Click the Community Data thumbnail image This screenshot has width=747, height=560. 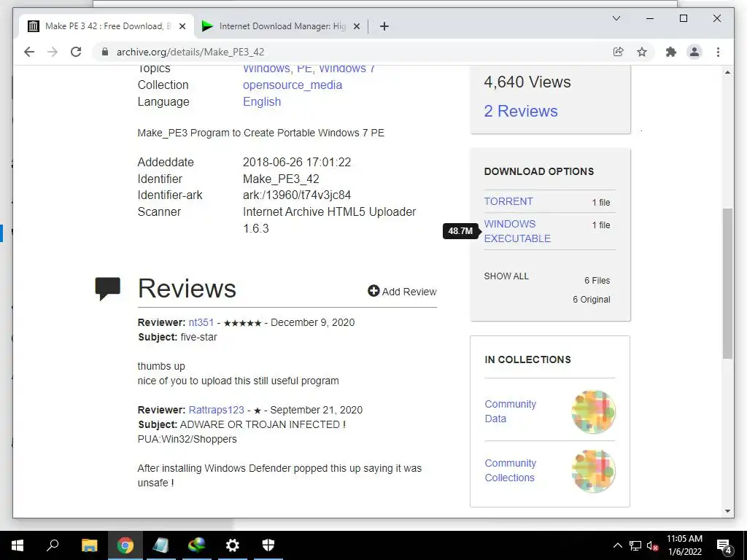coord(594,412)
